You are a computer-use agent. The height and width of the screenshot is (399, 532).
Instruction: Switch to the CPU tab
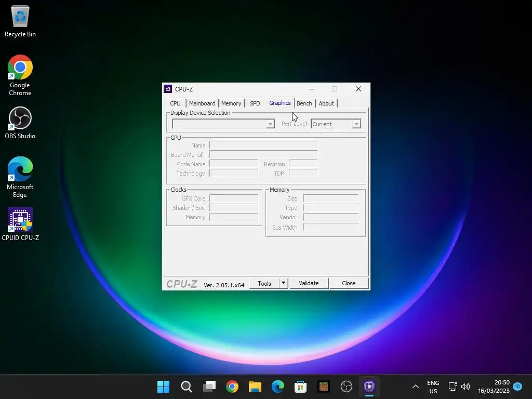(176, 103)
